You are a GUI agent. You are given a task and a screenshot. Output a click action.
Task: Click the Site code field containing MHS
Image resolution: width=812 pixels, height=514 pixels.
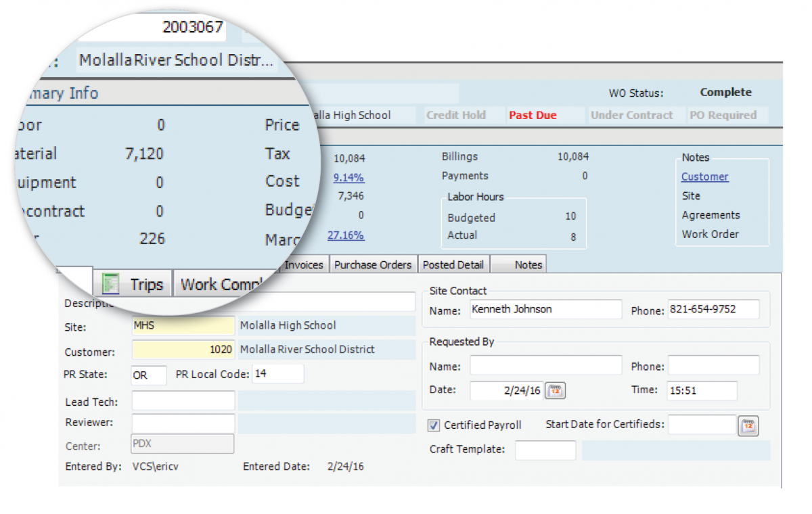pos(183,326)
